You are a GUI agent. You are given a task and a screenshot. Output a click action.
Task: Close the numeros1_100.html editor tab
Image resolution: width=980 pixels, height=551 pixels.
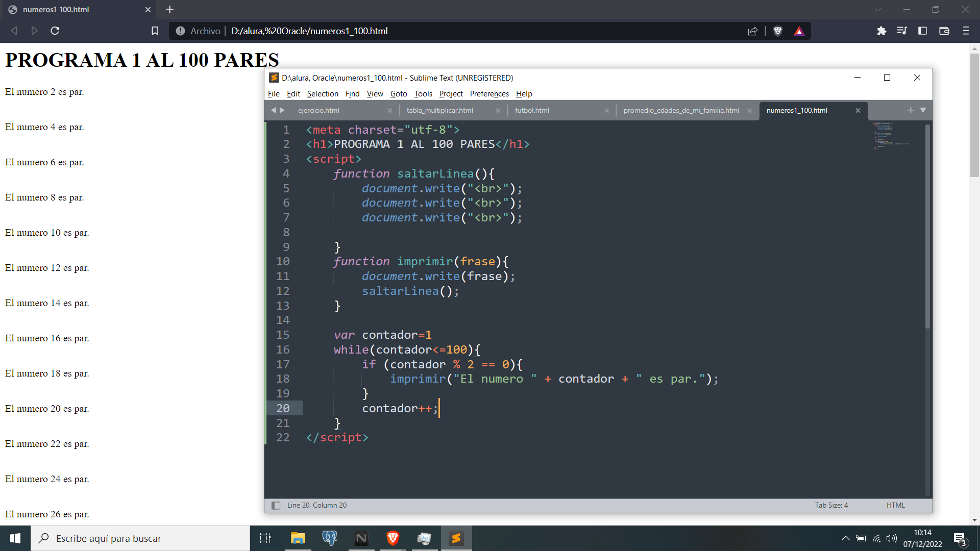858,111
